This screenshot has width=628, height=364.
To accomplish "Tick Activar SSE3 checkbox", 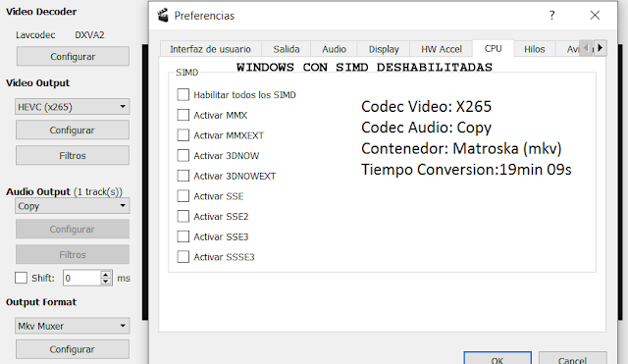I will click(183, 236).
